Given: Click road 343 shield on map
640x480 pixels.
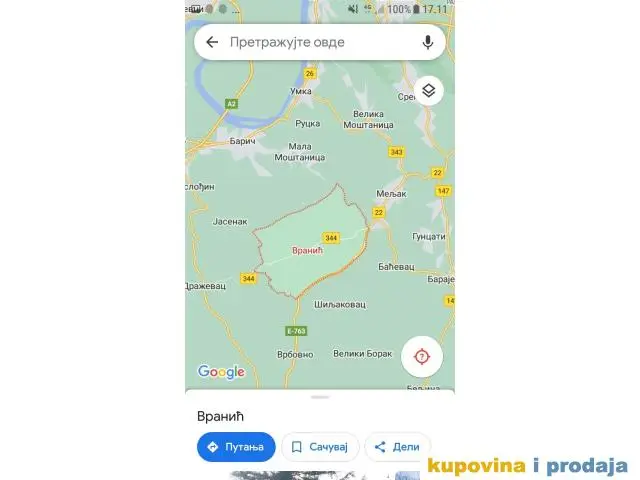Looking at the screenshot, I should pos(396,152).
